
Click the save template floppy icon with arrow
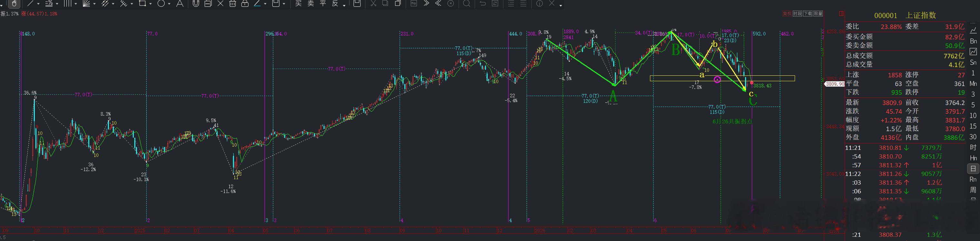(x=276, y=4)
